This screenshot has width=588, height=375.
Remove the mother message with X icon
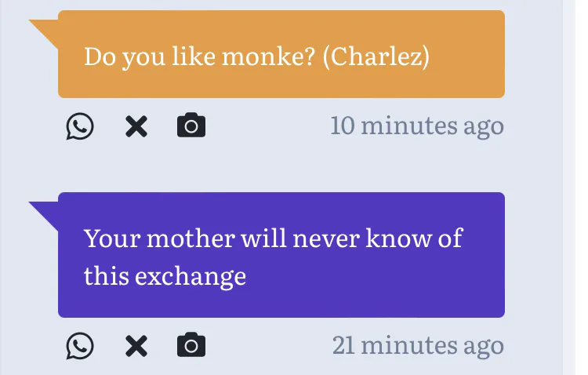pyautogui.click(x=136, y=345)
